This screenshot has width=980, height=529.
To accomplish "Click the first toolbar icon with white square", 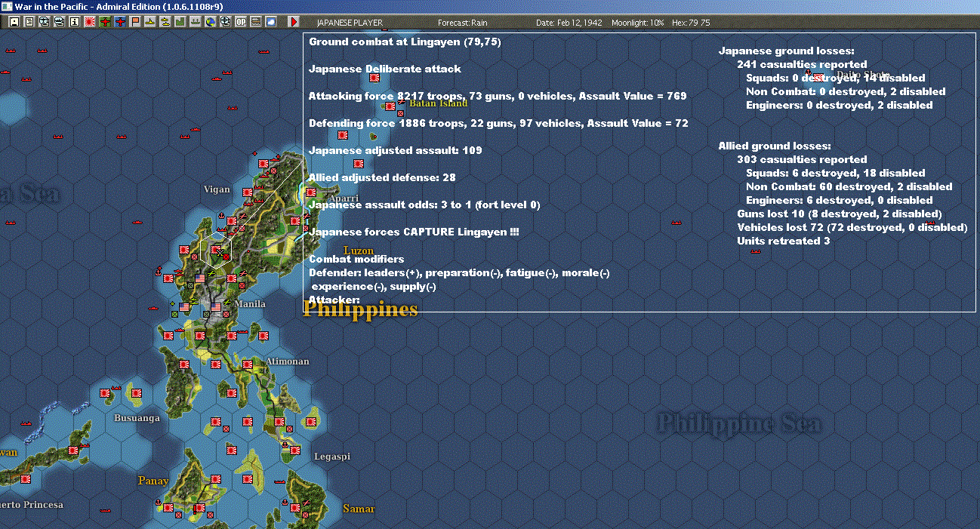I will point(14,22).
